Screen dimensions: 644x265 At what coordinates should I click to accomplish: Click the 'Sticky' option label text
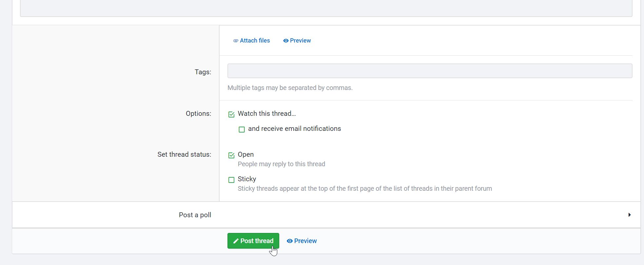[x=247, y=179]
